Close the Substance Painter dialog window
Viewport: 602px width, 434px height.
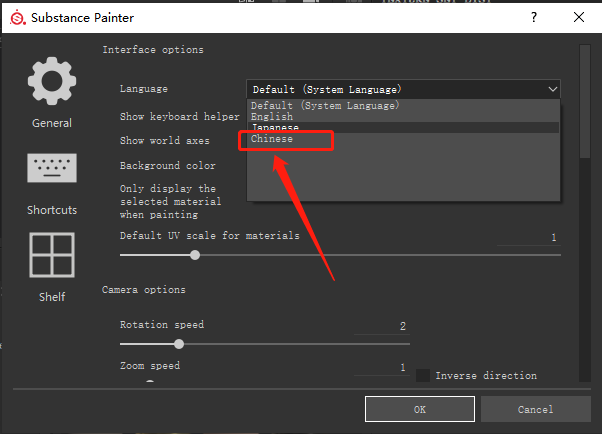pyautogui.click(x=579, y=17)
